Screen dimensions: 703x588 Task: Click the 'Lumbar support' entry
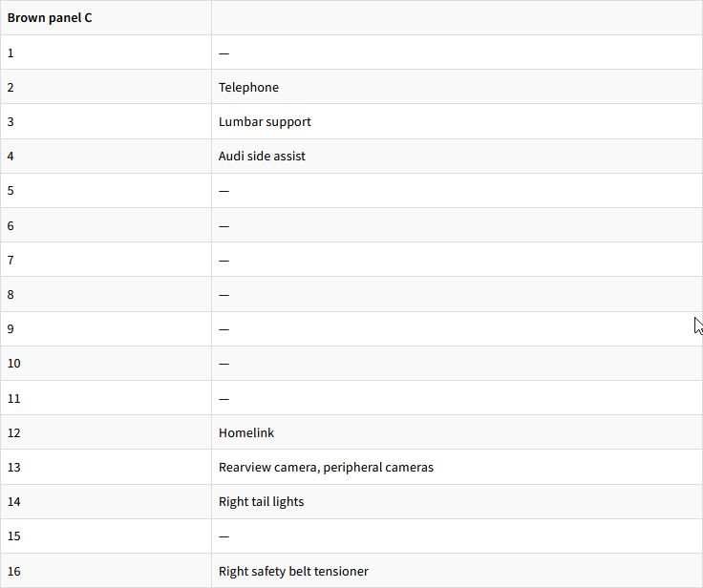pyautogui.click(x=265, y=122)
